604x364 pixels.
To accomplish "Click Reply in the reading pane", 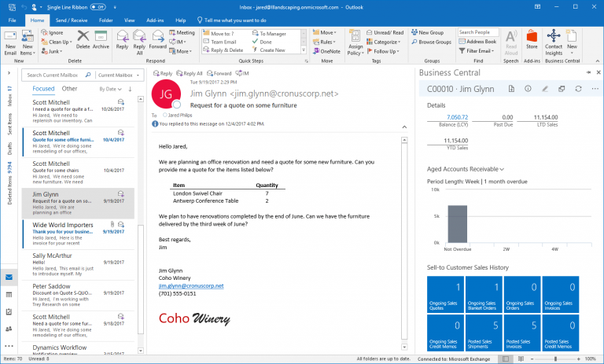I will click(x=163, y=73).
